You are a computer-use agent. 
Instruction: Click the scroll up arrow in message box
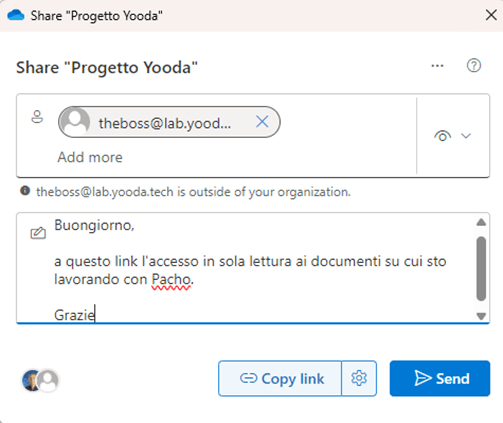click(481, 222)
